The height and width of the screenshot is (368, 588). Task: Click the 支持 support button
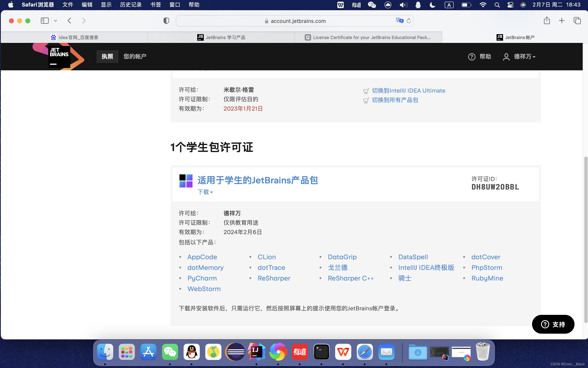pos(553,324)
